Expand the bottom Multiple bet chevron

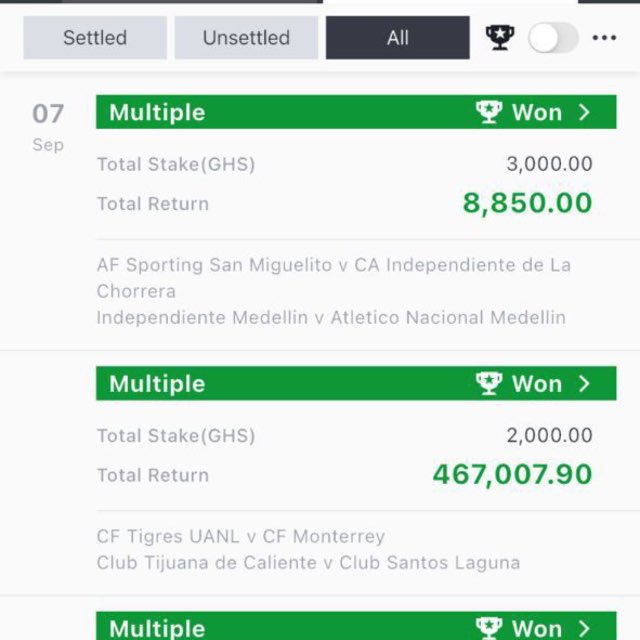click(584, 629)
